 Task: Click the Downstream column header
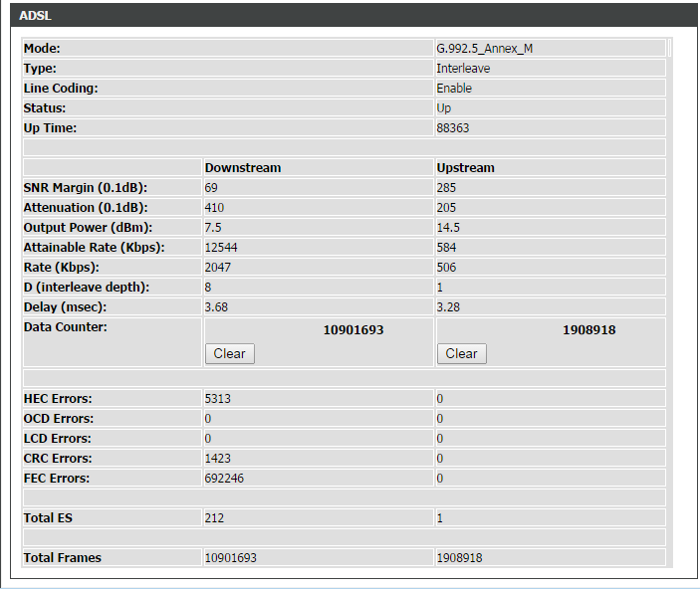coord(243,168)
